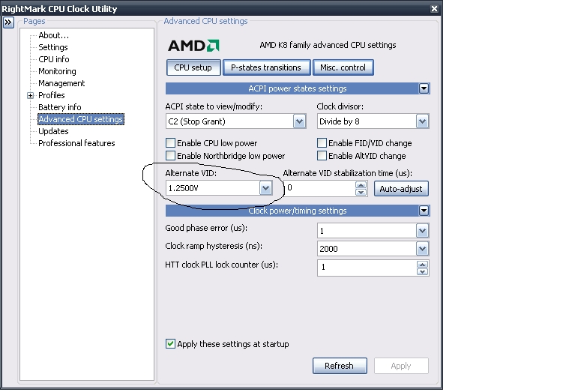The image size is (563, 392).
Task: Tick Enable FID/VID change
Action: click(322, 143)
